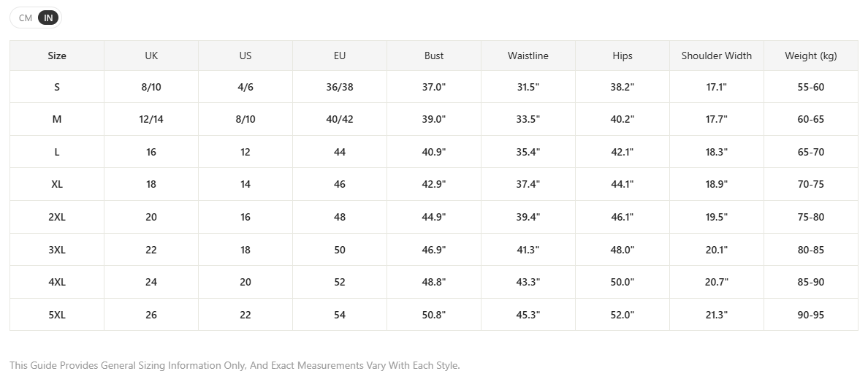This screenshot has height=390, width=868.
Task: Click the 40.9" bust measurement cell
Action: coord(434,152)
